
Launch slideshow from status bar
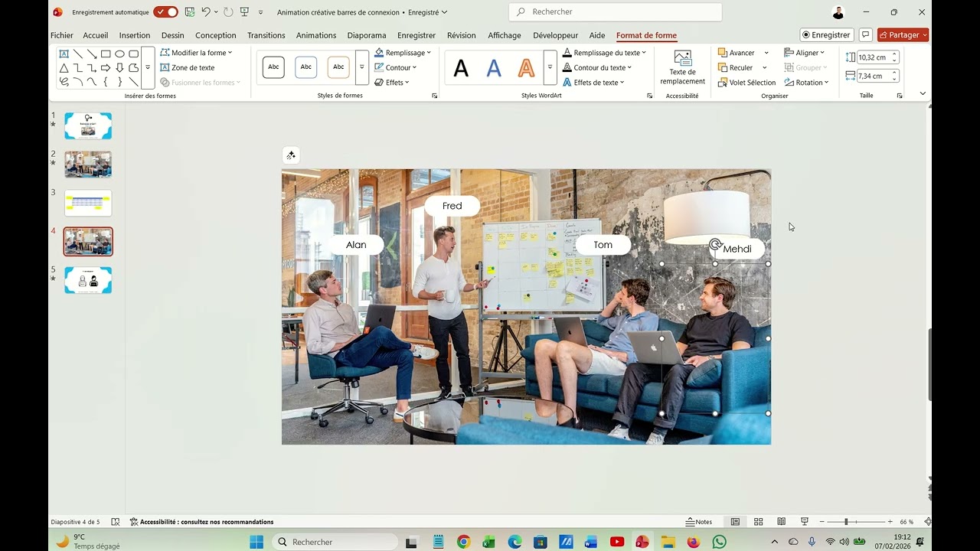(804, 522)
